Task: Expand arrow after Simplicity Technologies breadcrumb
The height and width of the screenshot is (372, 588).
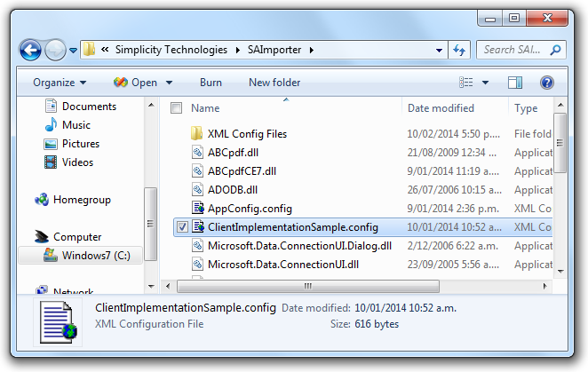Action: click(x=238, y=50)
